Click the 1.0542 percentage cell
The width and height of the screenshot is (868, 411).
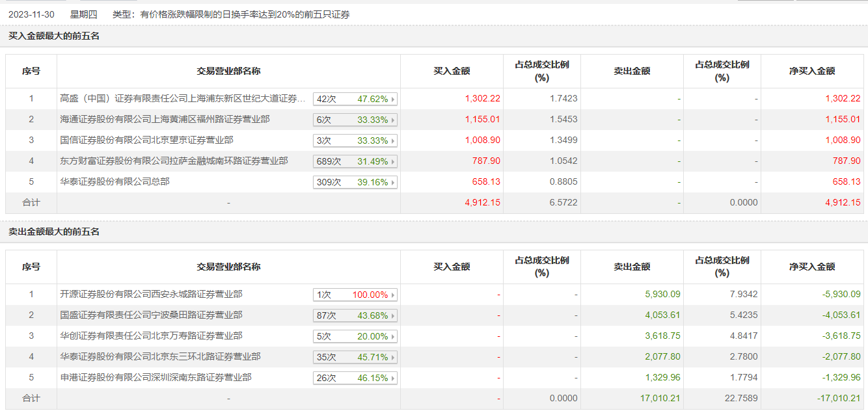pos(564,161)
